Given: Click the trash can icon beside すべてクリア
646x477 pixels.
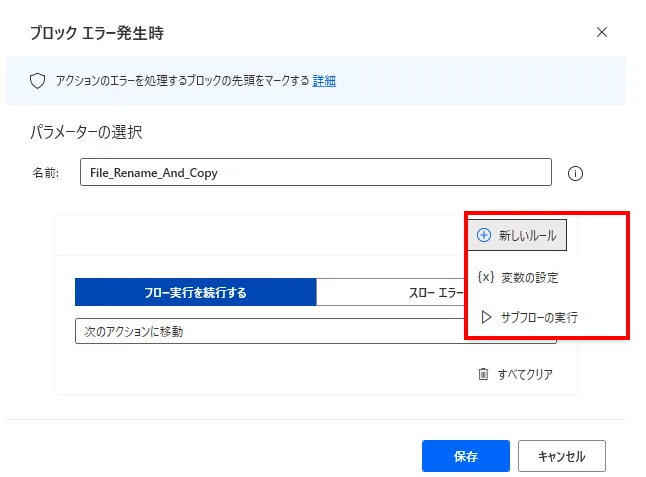Looking at the screenshot, I should coord(483,374).
